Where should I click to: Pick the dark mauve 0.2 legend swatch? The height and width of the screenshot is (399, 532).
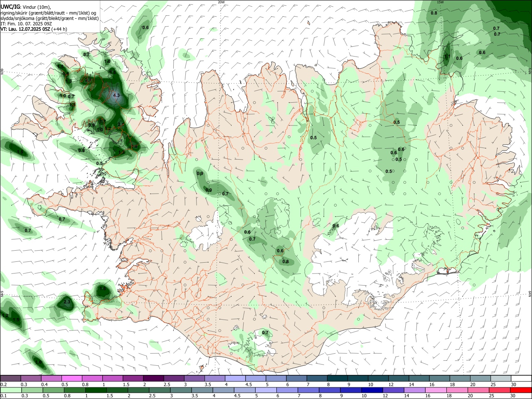[11, 378]
